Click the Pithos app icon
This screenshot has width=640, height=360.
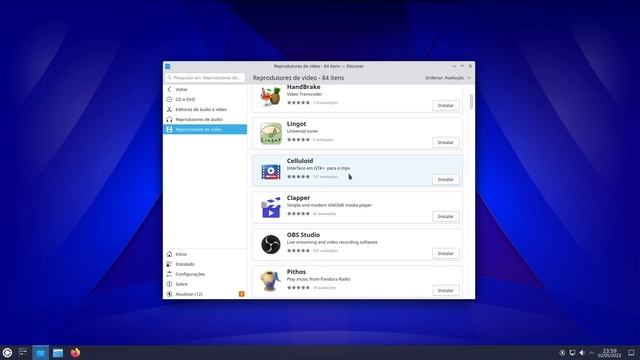point(271,281)
